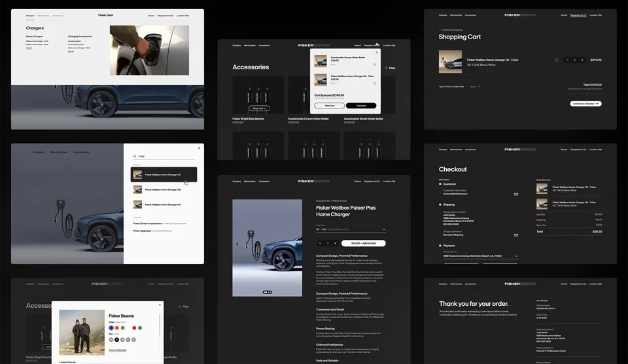The height and width of the screenshot is (364, 628).
Task: Click Fisker Gear logo in the white header
Action: [106, 15]
